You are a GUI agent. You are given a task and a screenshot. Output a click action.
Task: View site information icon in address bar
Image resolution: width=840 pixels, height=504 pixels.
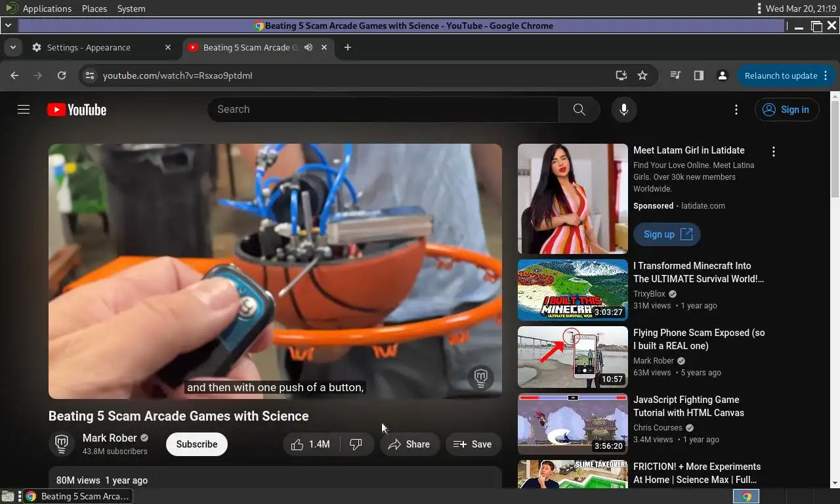[90, 75]
